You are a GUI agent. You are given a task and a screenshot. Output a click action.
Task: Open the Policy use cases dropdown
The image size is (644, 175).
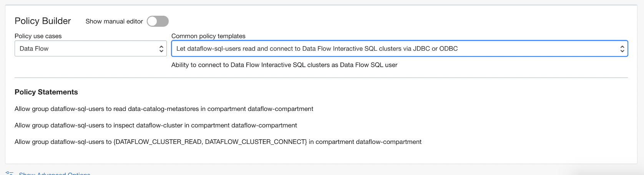click(90, 49)
